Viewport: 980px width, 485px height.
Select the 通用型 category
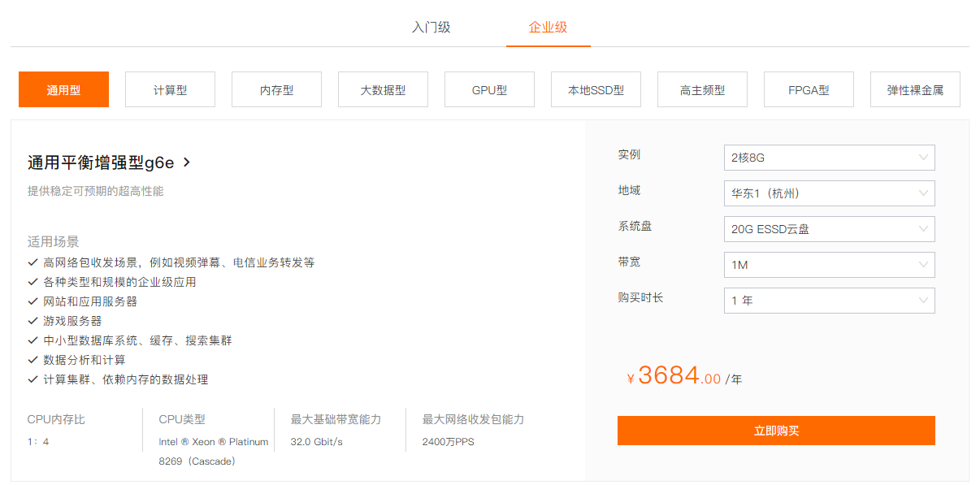pyautogui.click(x=63, y=89)
